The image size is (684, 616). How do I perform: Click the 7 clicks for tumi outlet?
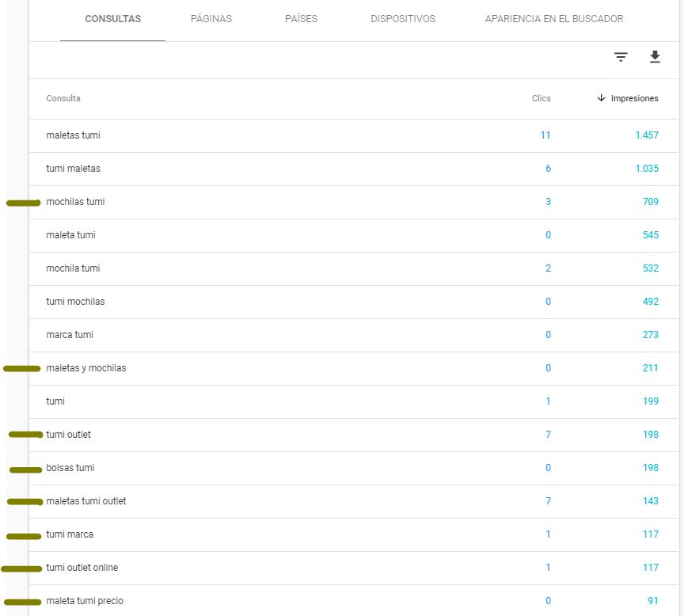[x=548, y=435]
